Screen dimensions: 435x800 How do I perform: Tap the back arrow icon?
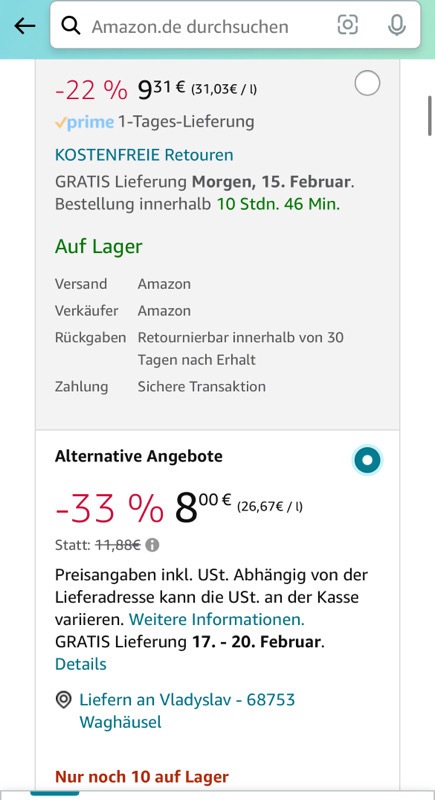[24, 26]
